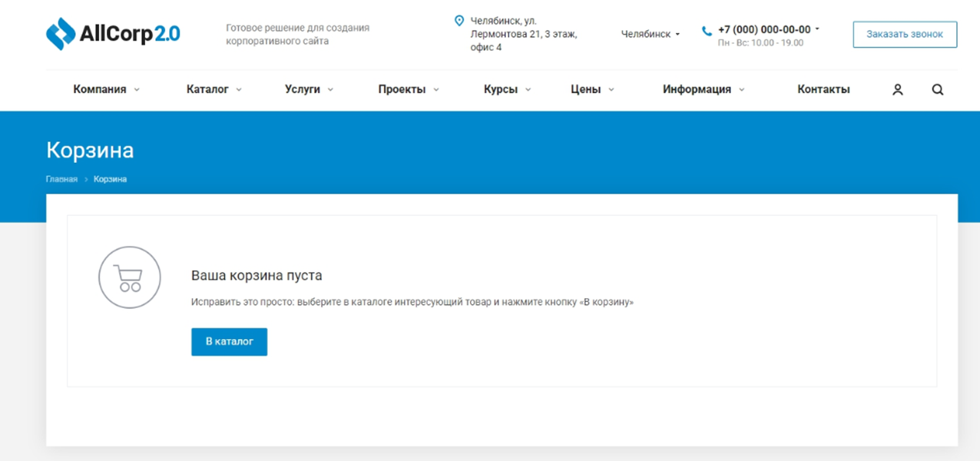Screen dimensions: 980x461
Task: Open the Каталог menu item
Action: click(x=214, y=90)
